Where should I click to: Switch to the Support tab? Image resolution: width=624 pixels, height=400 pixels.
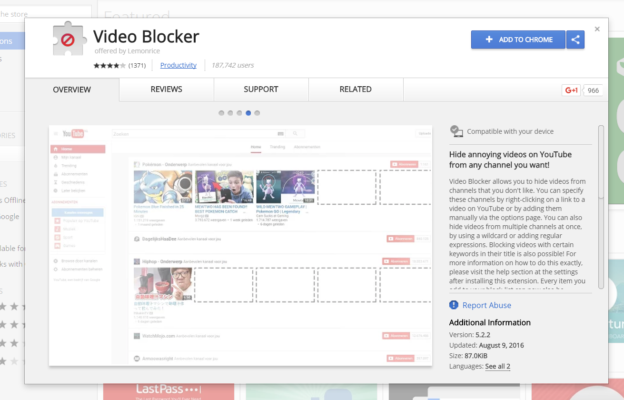[261, 89]
